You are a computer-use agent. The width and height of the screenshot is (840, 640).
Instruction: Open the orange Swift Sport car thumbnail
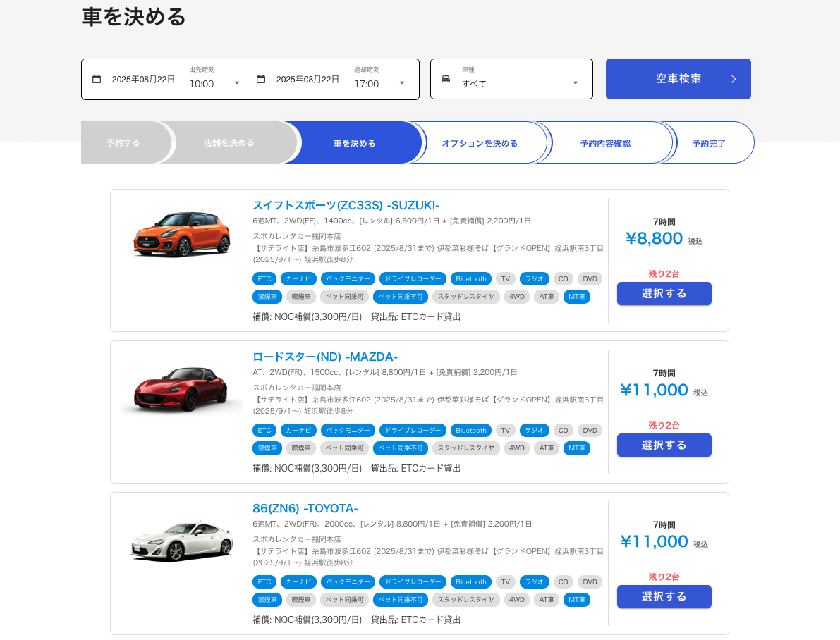[x=181, y=234]
